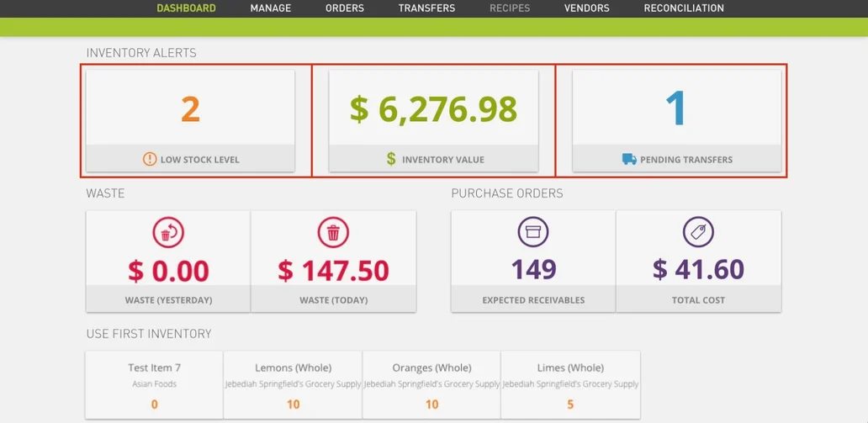Select the Recipes navigation item

[x=510, y=8]
